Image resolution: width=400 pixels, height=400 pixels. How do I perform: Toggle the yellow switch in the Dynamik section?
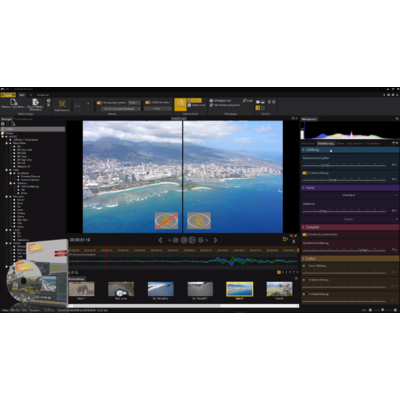click(305, 234)
